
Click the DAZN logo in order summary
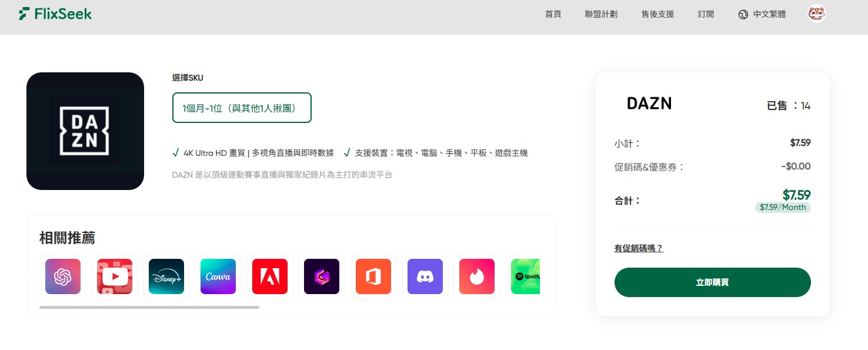[x=649, y=104]
